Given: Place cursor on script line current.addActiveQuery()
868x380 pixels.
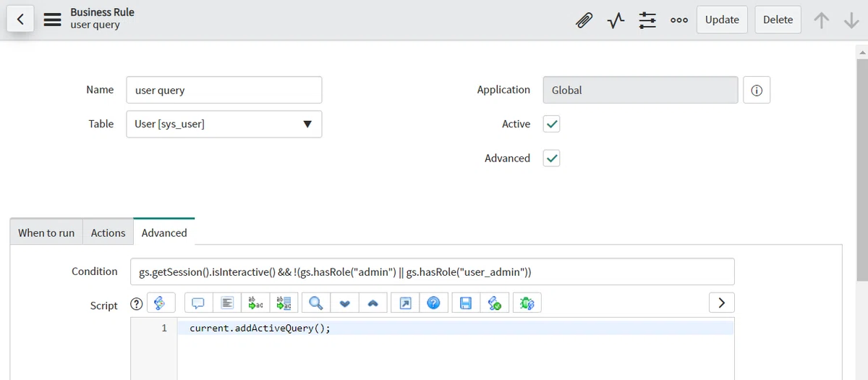Looking at the screenshot, I should coord(260,328).
